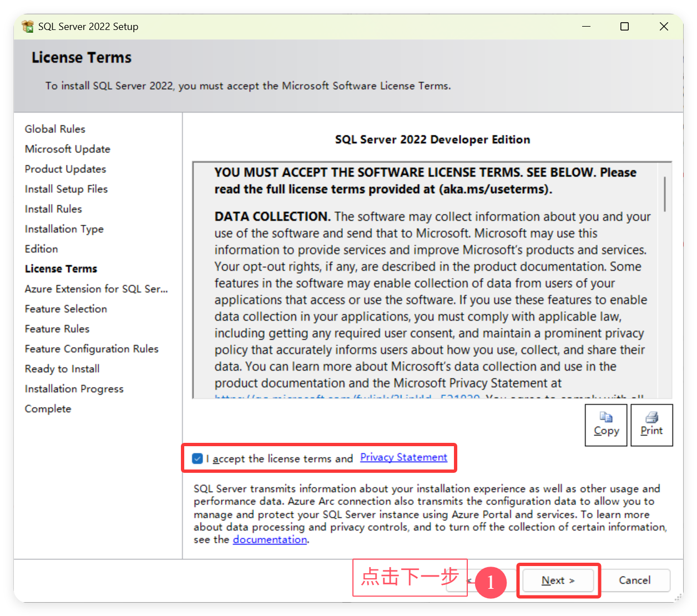
Task: Uncheck the accept license terms checkbox
Action: point(198,458)
